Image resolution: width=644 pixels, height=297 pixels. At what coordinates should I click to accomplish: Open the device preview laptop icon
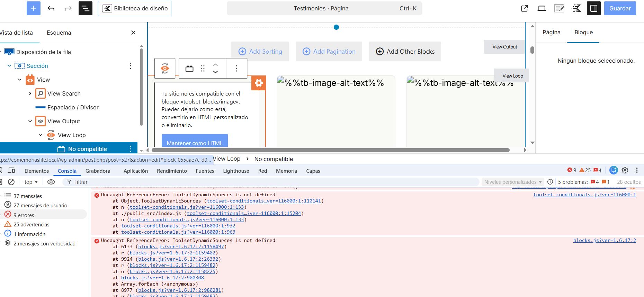(542, 8)
